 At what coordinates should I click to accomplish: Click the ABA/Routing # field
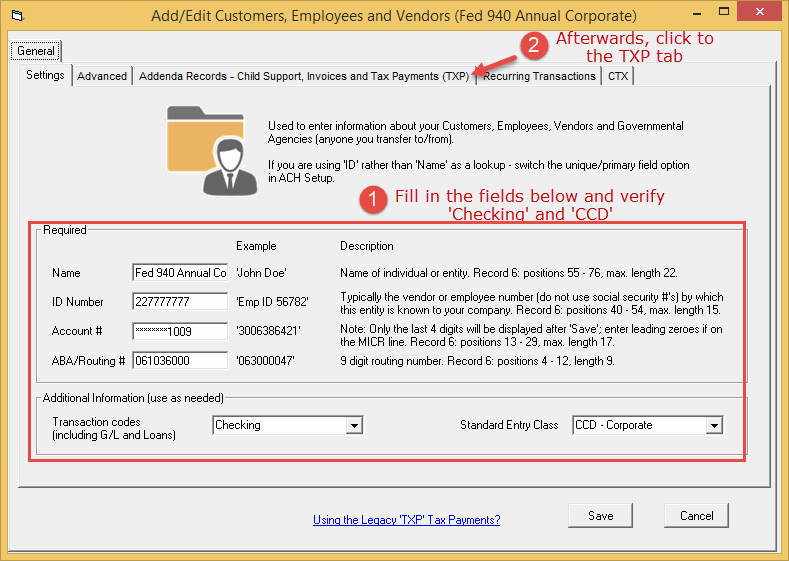pyautogui.click(x=180, y=360)
